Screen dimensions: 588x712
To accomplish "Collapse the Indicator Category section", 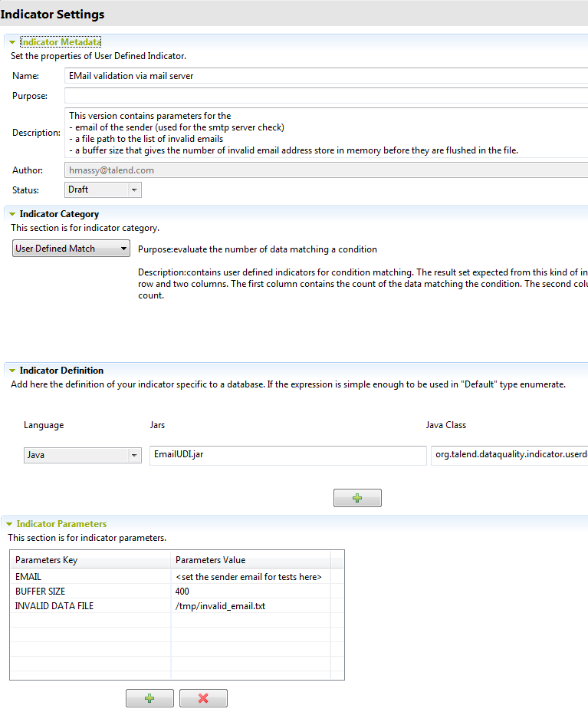I will (12, 214).
